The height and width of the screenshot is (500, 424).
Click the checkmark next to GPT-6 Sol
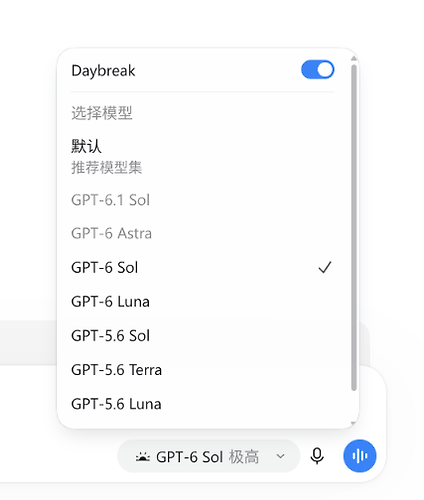tap(325, 267)
